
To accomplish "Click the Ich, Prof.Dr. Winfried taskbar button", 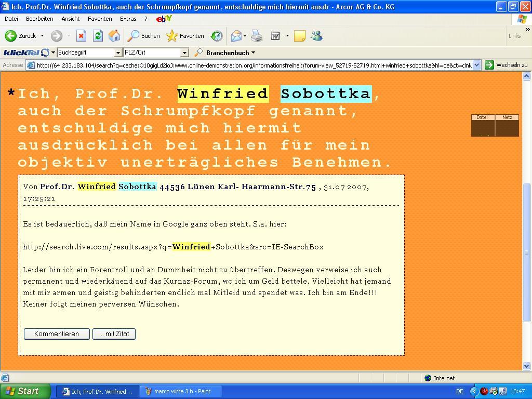I will point(97,391).
